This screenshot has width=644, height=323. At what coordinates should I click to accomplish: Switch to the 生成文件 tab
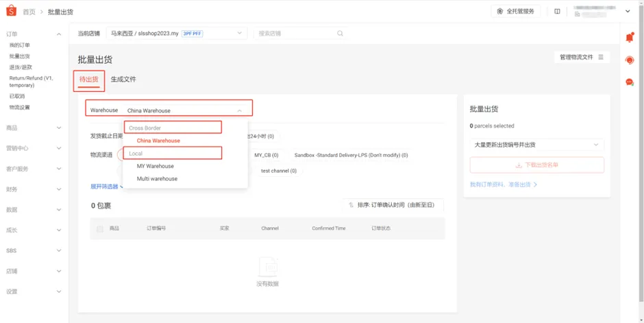(123, 80)
